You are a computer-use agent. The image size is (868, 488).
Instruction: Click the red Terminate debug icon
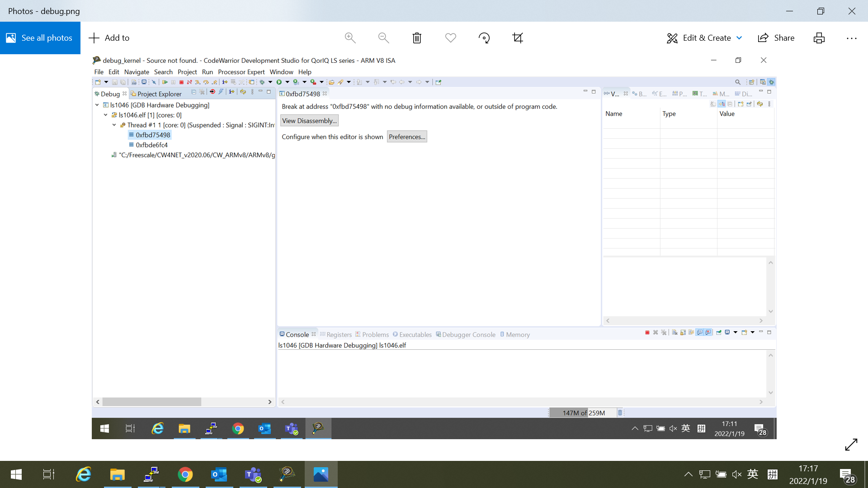[181, 82]
